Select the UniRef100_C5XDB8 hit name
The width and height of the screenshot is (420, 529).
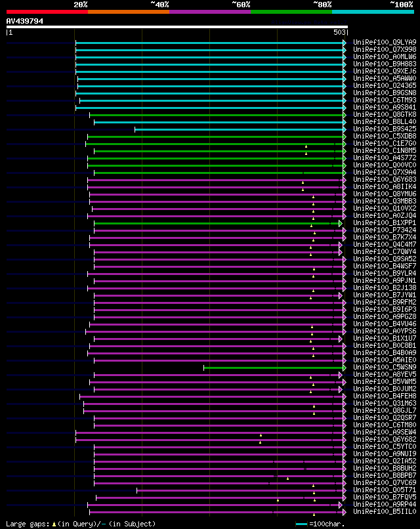click(x=385, y=136)
